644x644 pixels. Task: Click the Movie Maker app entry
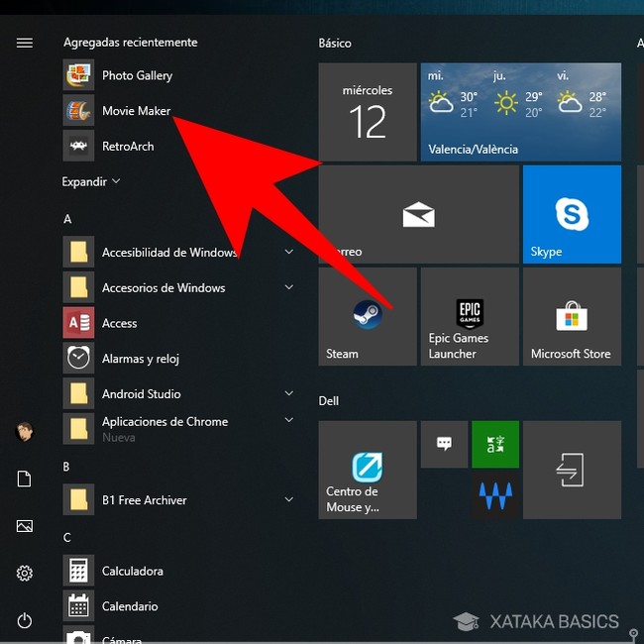tap(136, 111)
